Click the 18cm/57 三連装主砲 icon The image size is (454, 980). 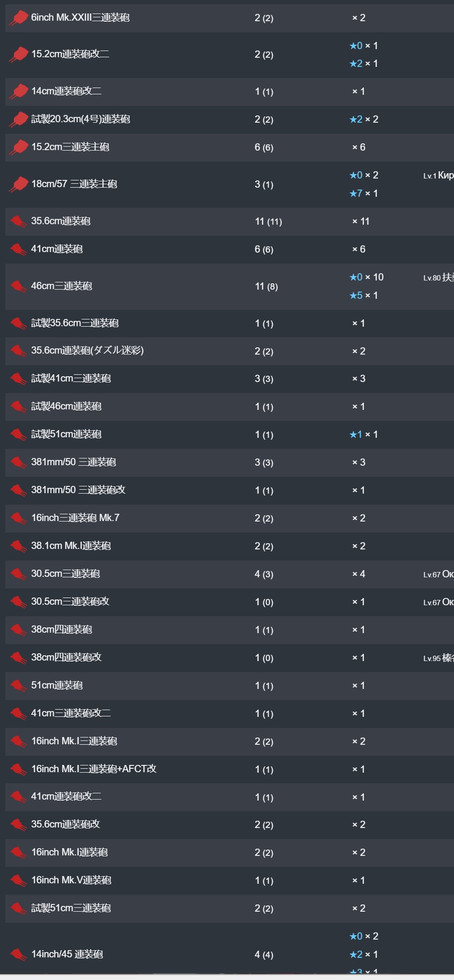point(19,185)
